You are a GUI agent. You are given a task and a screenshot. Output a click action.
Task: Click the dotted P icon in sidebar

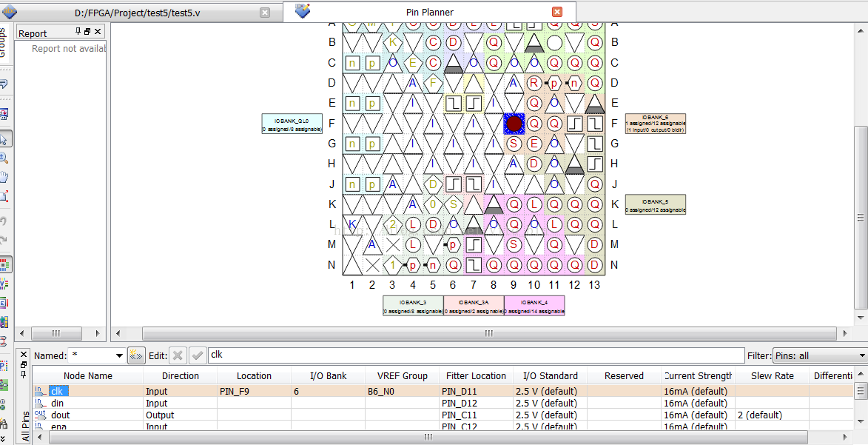3,367
